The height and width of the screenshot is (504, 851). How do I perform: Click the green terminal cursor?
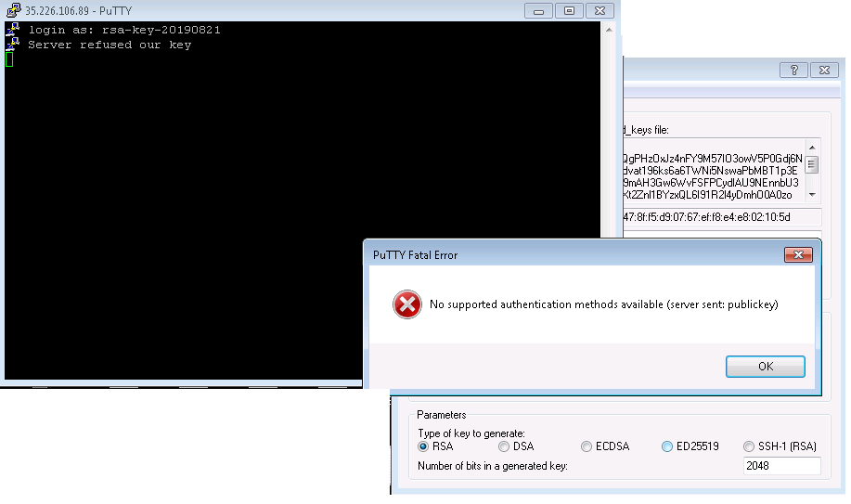coord(9,59)
